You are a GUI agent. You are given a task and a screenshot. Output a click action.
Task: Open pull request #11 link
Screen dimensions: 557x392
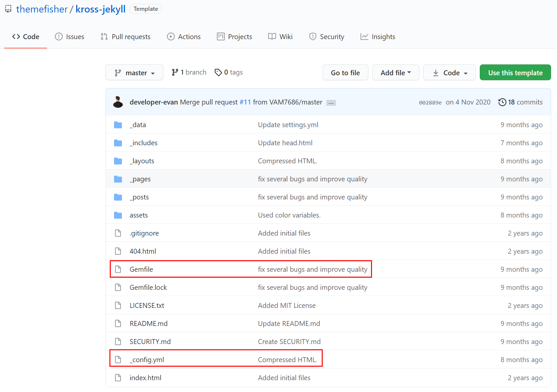point(245,102)
